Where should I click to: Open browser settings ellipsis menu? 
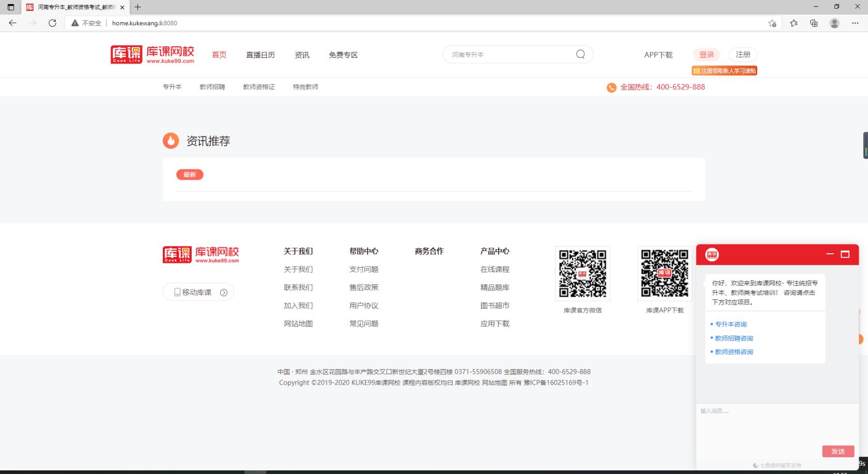pos(855,23)
